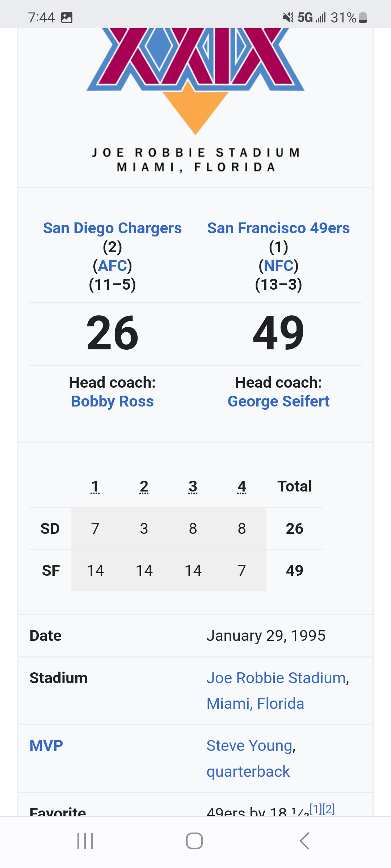The height and width of the screenshot is (868, 391).
Task: Tap the Android recent apps button
Action: pos(85,841)
